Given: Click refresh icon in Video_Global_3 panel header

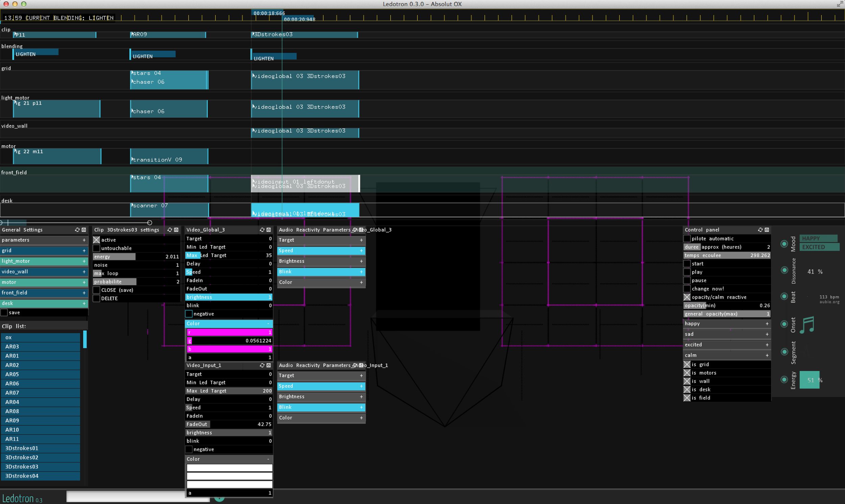Looking at the screenshot, I should click(x=262, y=230).
